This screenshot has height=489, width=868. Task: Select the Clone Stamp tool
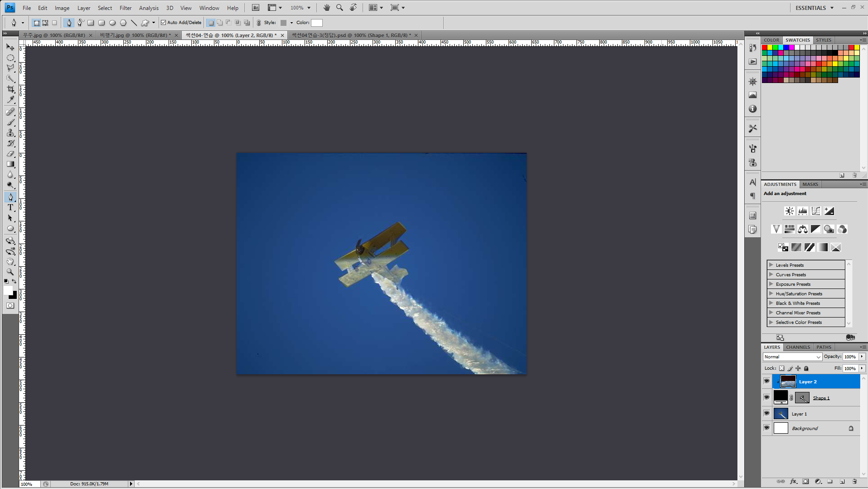[10, 133]
